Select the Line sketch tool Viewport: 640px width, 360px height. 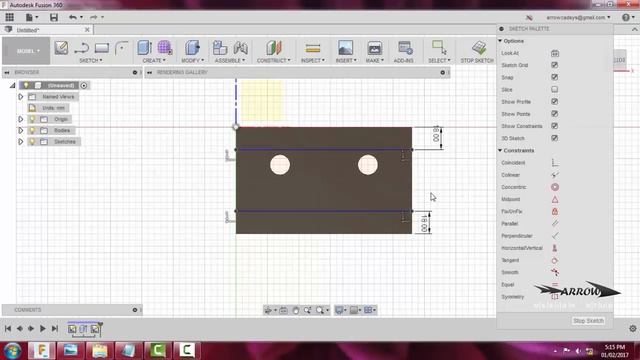(82, 48)
